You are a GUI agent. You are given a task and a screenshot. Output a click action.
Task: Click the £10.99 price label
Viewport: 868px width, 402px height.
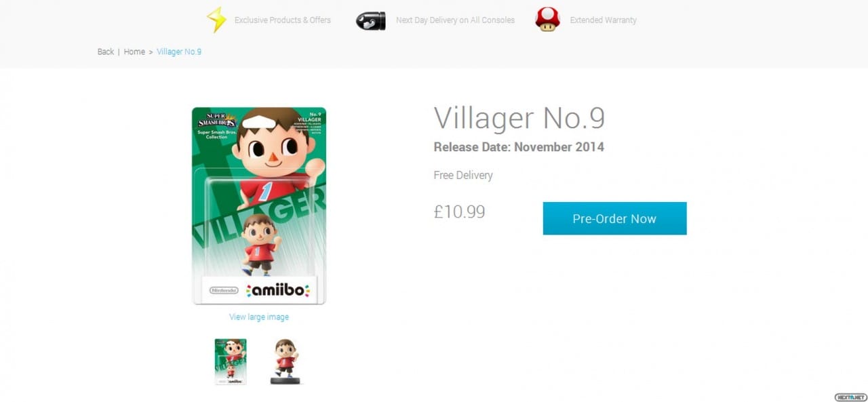[460, 212]
